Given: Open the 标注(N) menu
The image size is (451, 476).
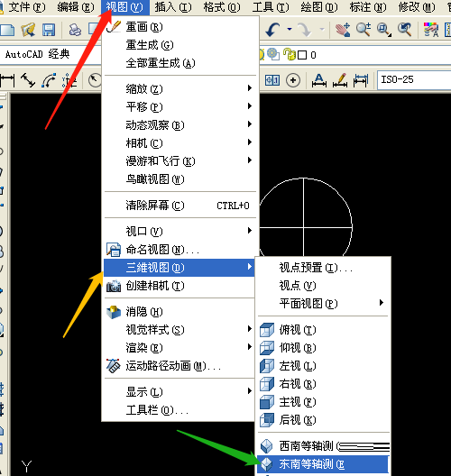Looking at the screenshot, I should coord(368,6).
